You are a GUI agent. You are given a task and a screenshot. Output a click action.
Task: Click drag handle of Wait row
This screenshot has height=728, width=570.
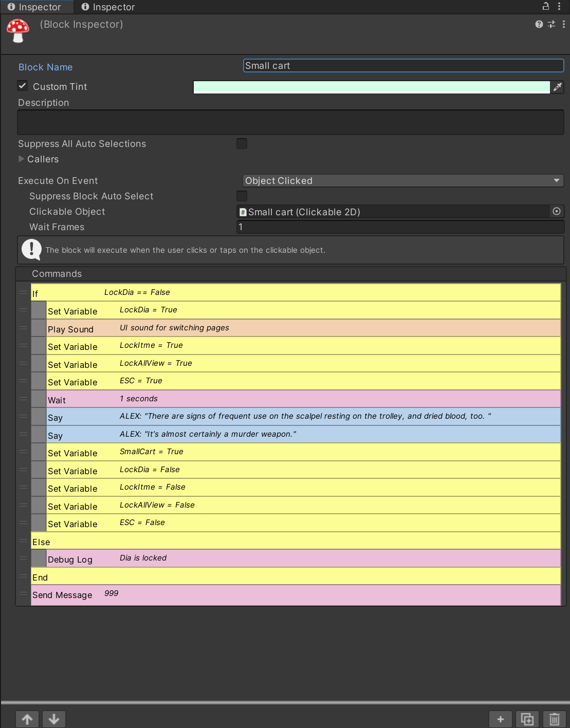[23, 399]
